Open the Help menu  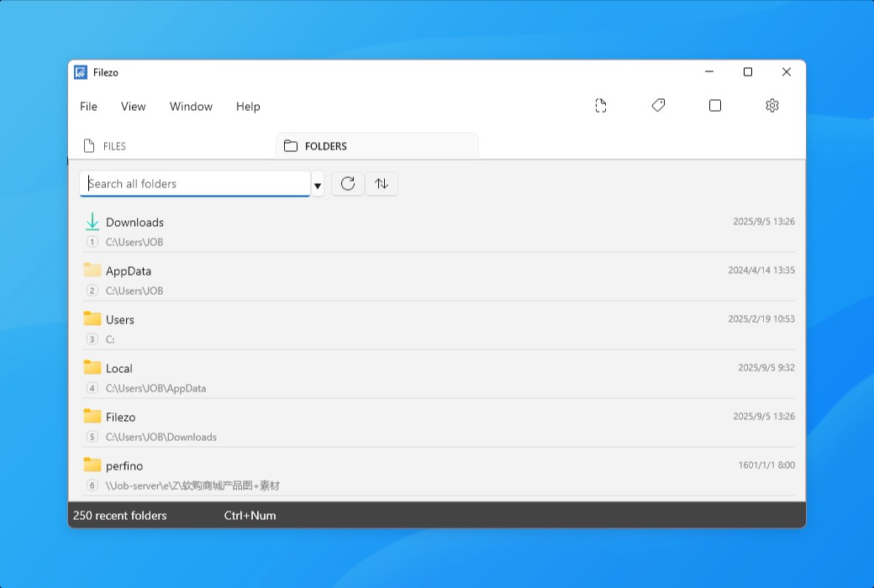(x=248, y=107)
